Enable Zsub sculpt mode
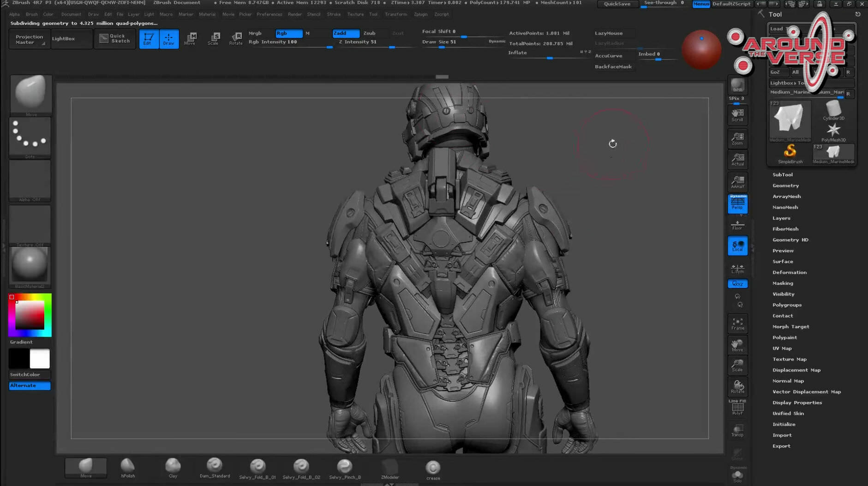The image size is (868, 486). 369,33
